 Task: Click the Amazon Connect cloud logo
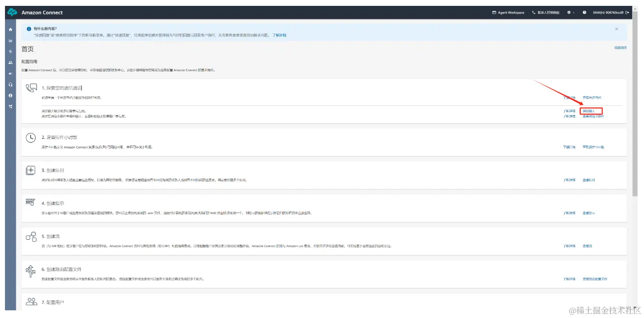12,12
